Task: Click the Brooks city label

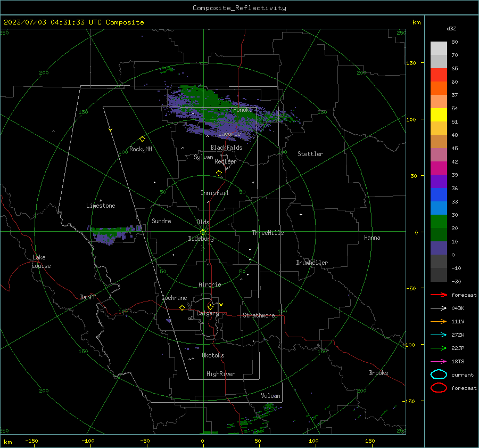Action: (x=378, y=373)
